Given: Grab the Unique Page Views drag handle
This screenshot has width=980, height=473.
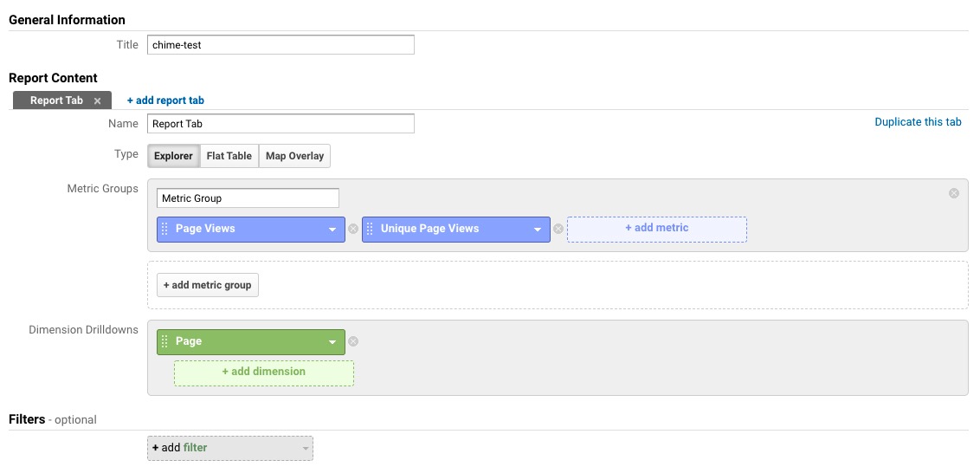Looking at the screenshot, I should [371, 229].
